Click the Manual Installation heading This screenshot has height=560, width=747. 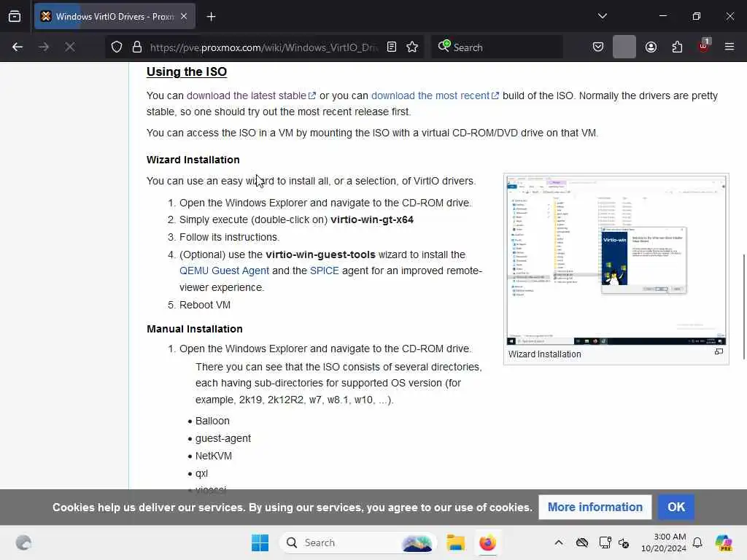(194, 329)
